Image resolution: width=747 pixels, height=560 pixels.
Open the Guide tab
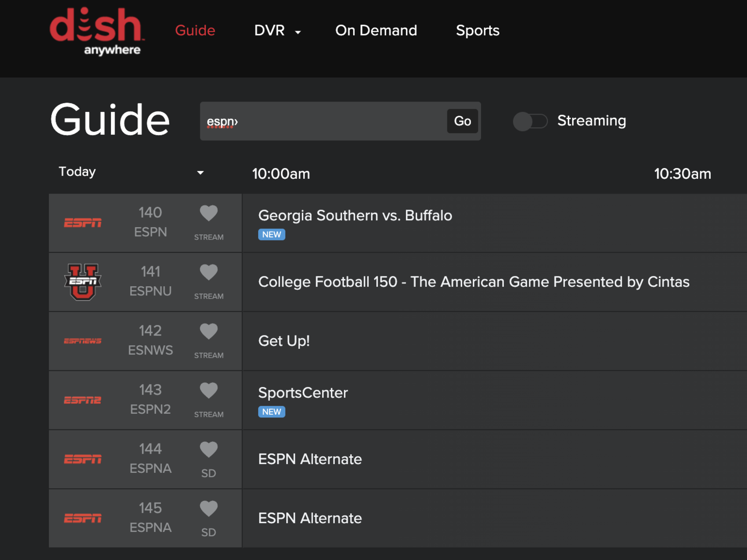pyautogui.click(x=195, y=31)
